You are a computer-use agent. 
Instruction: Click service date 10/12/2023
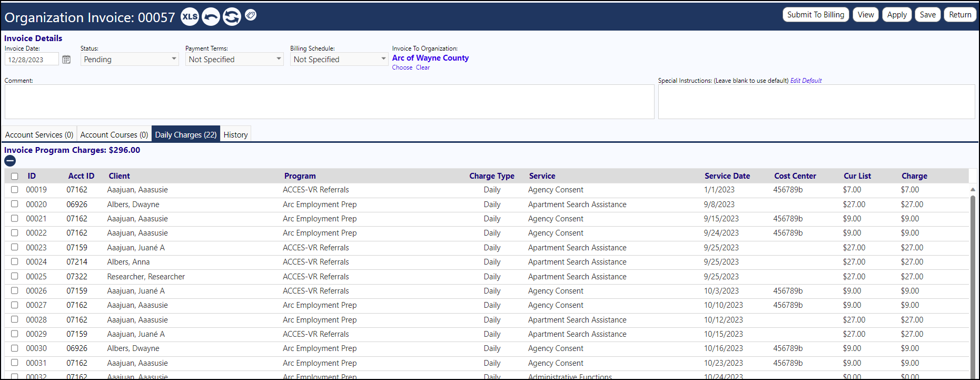724,320
